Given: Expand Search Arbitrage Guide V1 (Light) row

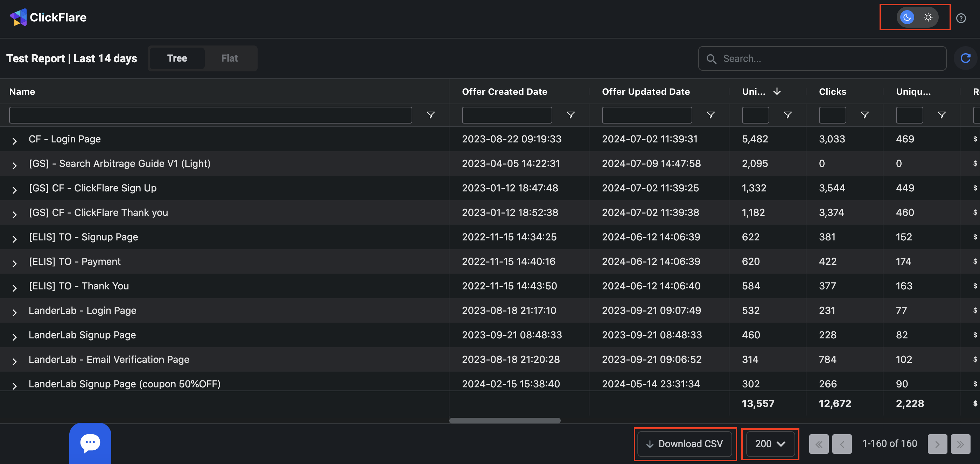Looking at the screenshot, I should pos(14,166).
